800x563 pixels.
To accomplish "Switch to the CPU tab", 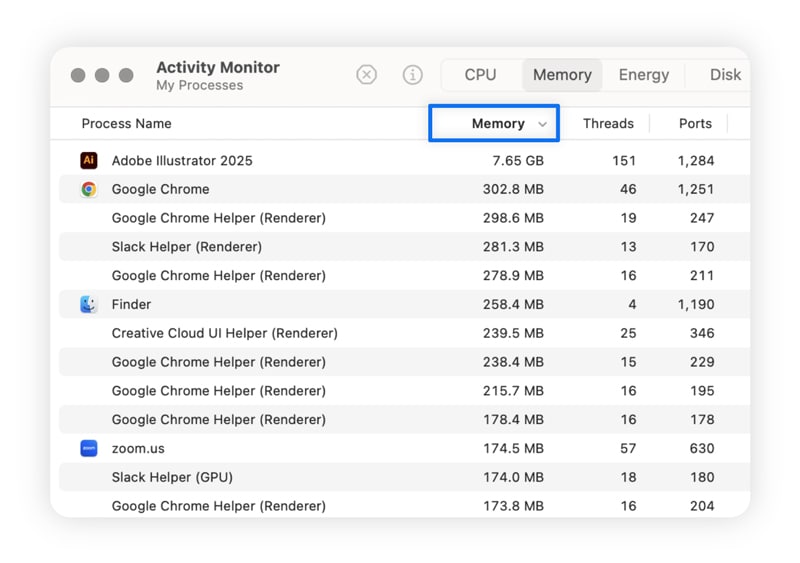I will pyautogui.click(x=480, y=75).
